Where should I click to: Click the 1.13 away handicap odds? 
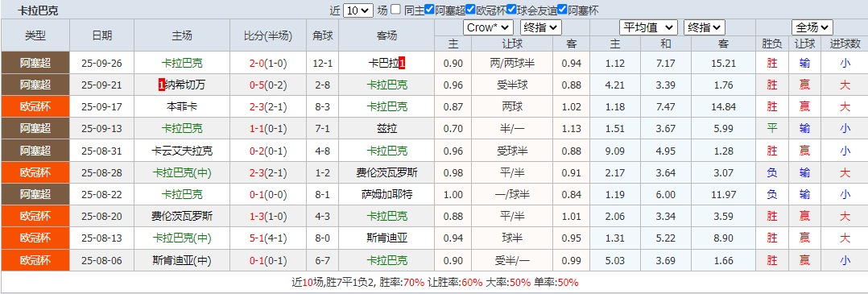[x=572, y=128]
